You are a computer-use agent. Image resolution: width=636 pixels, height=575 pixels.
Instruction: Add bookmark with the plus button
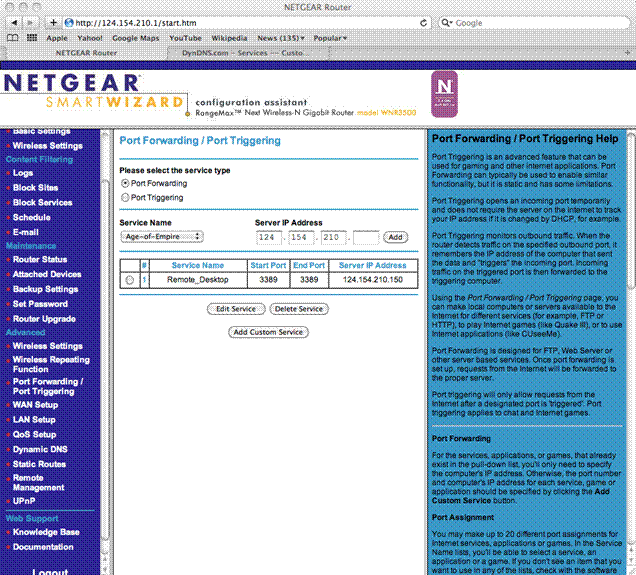(53, 23)
